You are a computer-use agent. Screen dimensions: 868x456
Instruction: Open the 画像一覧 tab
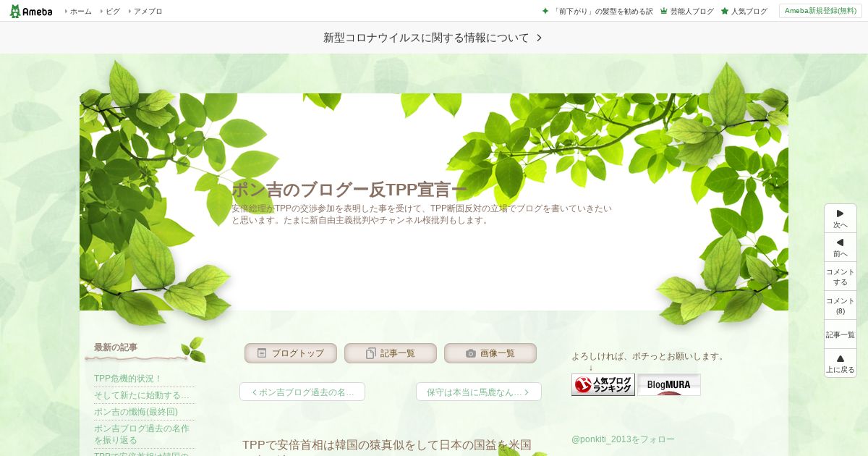pyautogui.click(x=490, y=353)
